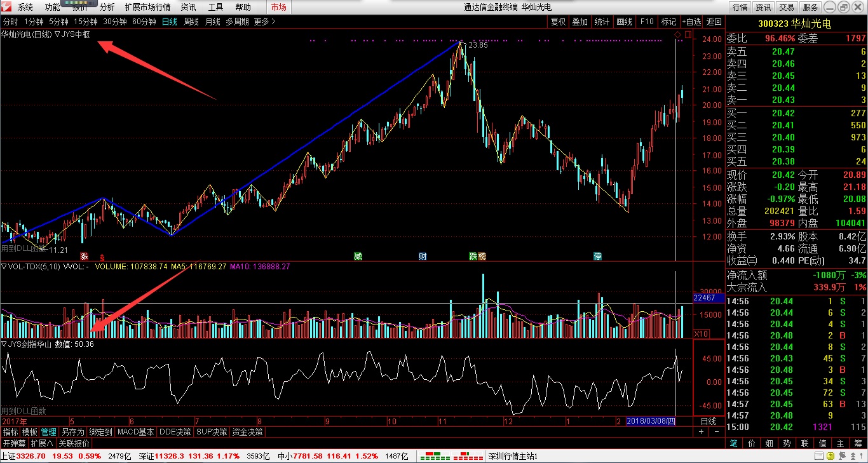
Task: Click the minus zoom-out button below 日线
Action: [717, 432]
